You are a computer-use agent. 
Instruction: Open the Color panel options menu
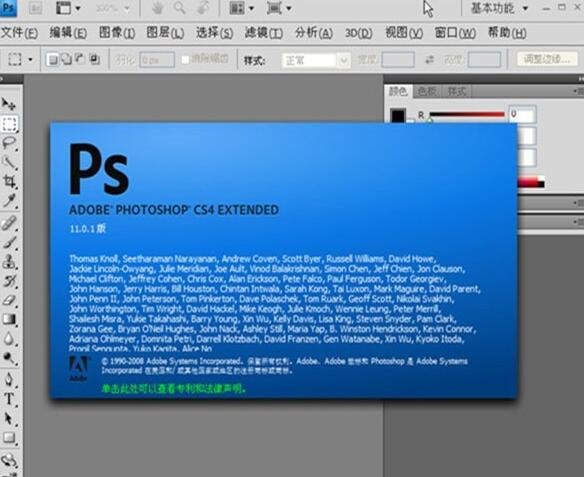[578, 91]
